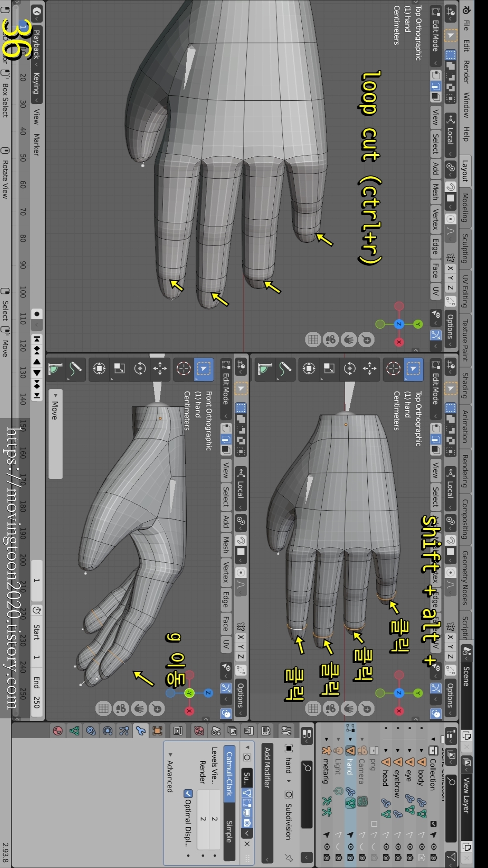The image size is (488, 868).
Task: Toggle body collection viewport visibility eye
Action: pyautogui.click(x=421, y=846)
